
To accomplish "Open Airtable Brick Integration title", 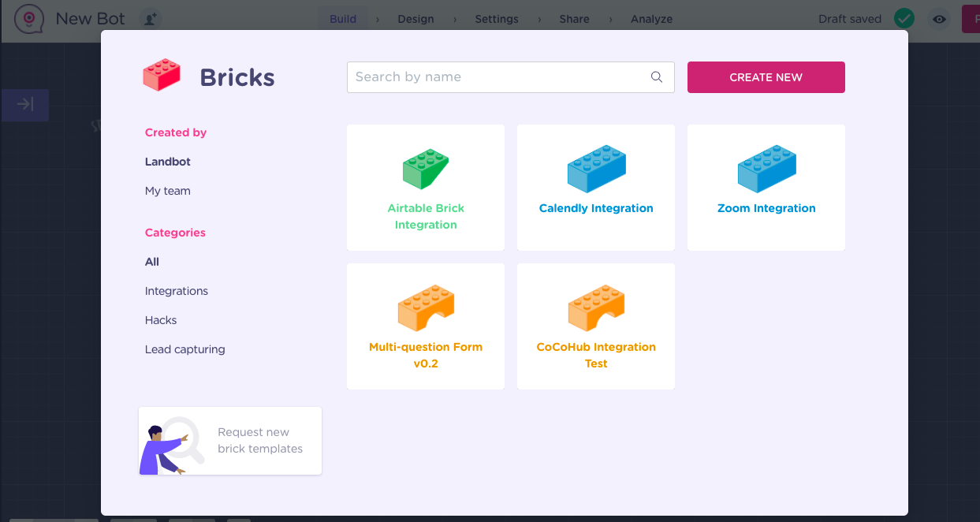I will tap(426, 217).
